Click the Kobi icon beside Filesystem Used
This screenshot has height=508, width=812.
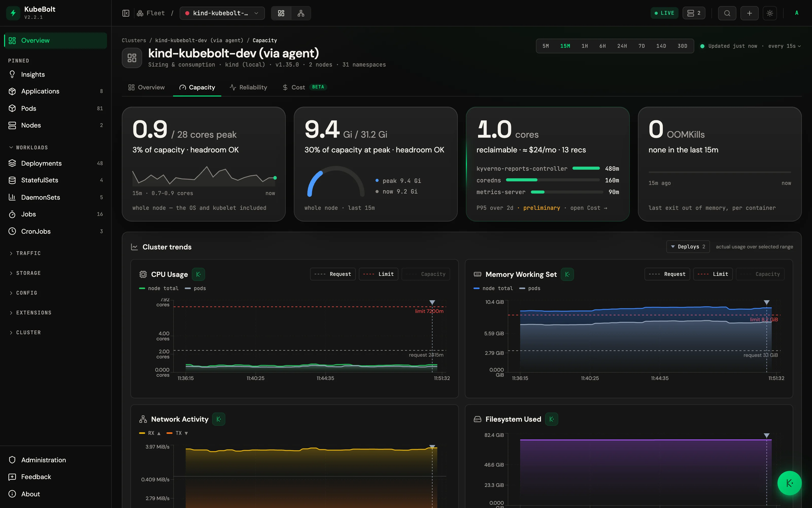[551, 419]
